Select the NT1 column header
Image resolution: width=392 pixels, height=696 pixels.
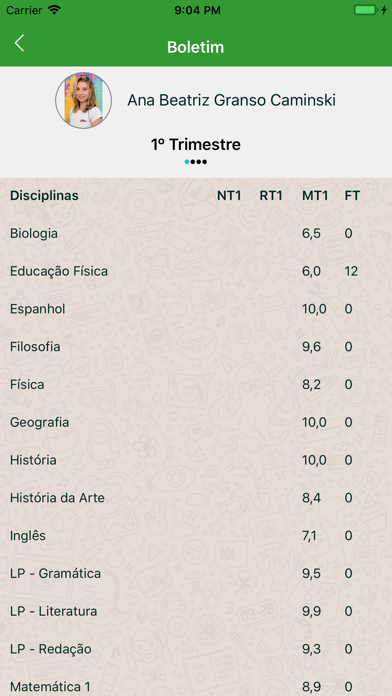click(x=229, y=196)
